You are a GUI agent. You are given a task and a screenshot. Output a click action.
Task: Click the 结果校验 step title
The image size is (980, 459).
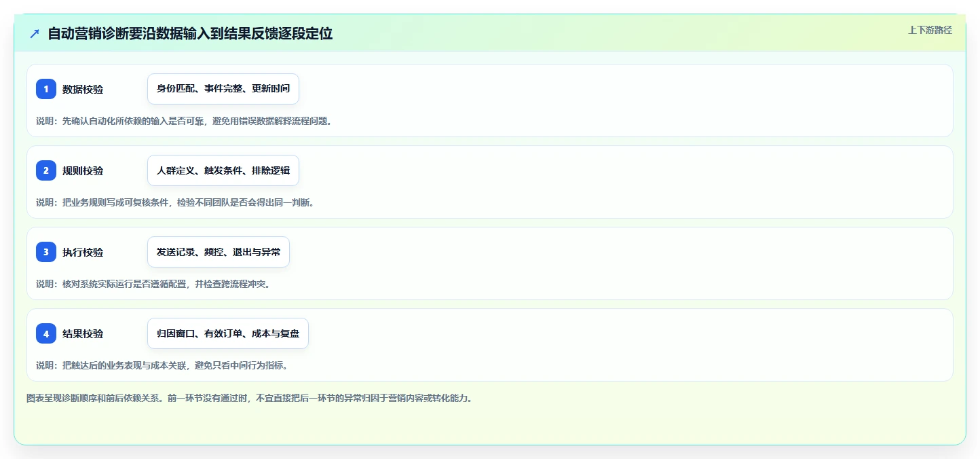coord(83,333)
